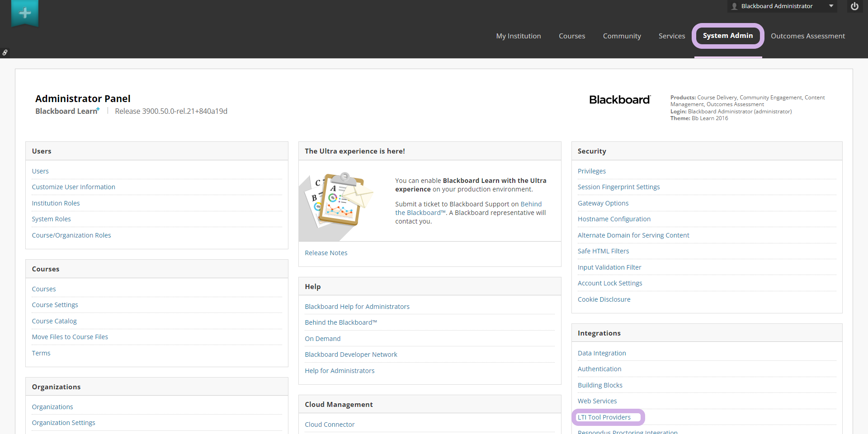This screenshot has height=434, width=868.
Task: Click the logout power icon
Action: (x=854, y=6)
